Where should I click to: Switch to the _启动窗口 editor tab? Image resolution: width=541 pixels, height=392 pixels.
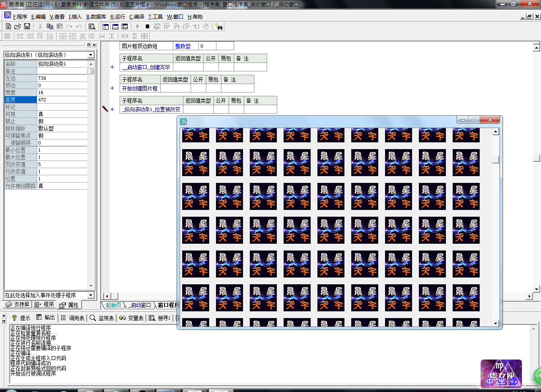click(140, 305)
